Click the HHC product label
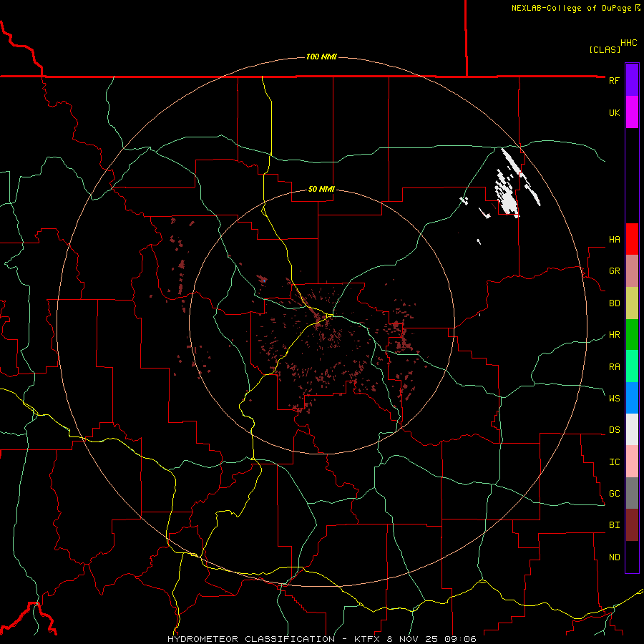 (629, 43)
